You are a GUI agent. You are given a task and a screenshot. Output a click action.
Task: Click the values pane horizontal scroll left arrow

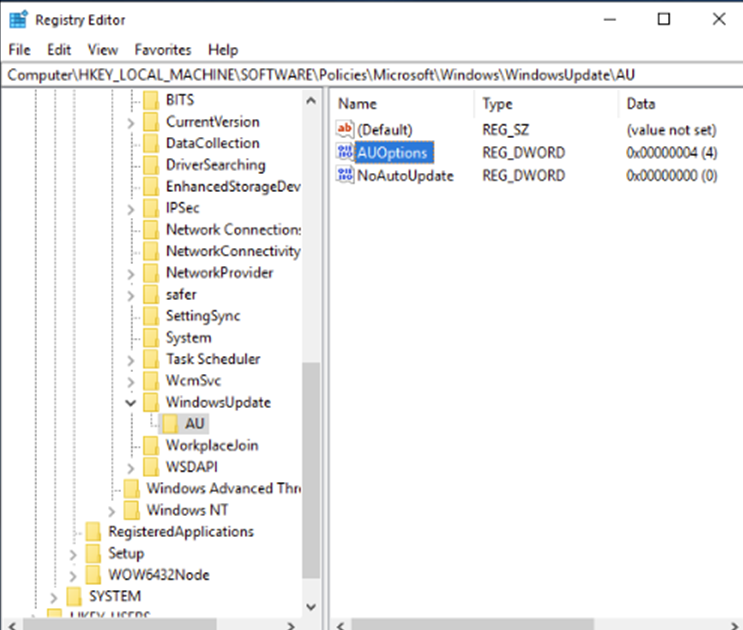(340, 625)
